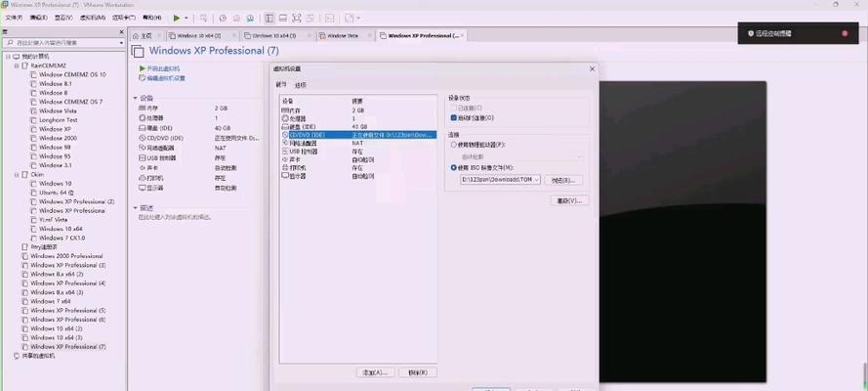
Task: Select Ubuntu 64 位 in the library tree
Action: click(x=57, y=193)
